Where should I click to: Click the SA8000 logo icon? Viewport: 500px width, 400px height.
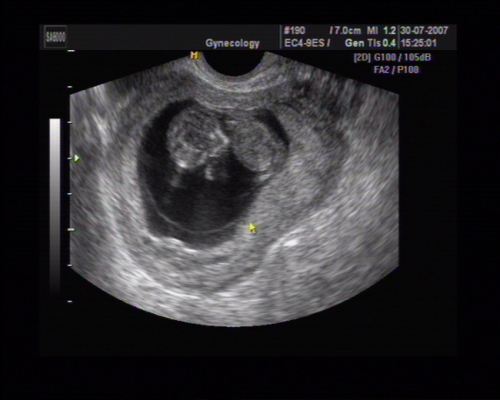[55, 37]
